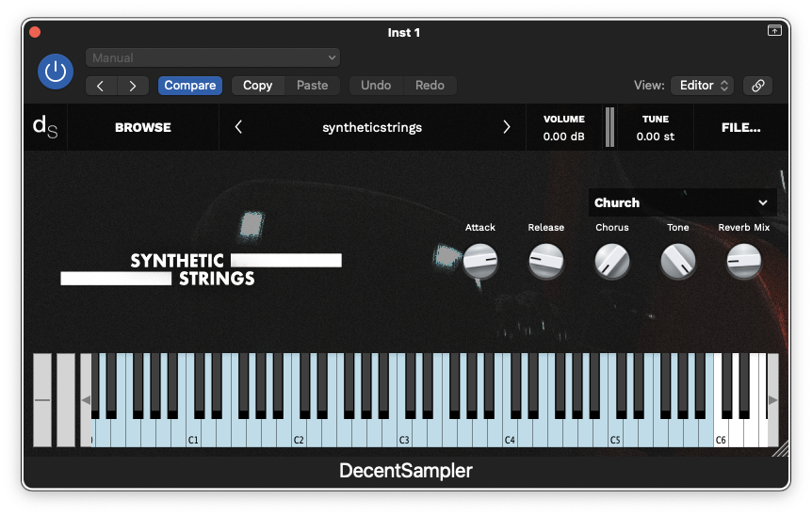The image size is (812, 516).
Task: Play the C5 key on keyboard
Action: (x=615, y=434)
